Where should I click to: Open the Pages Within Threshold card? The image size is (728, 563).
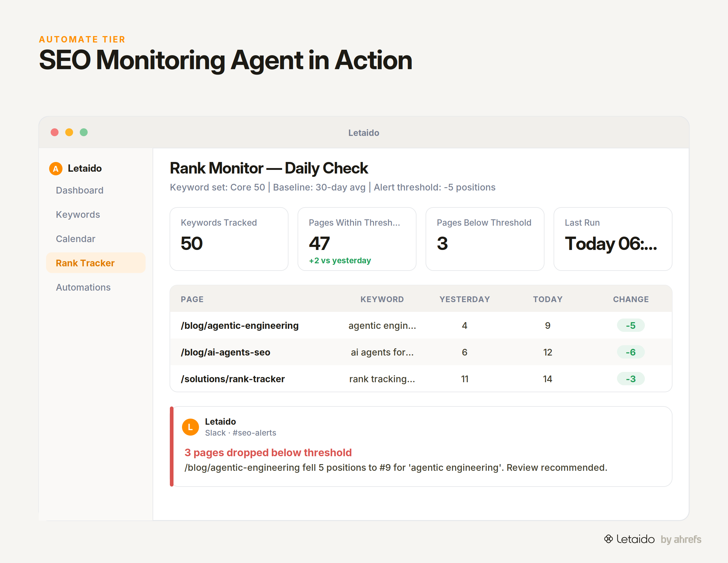click(357, 239)
